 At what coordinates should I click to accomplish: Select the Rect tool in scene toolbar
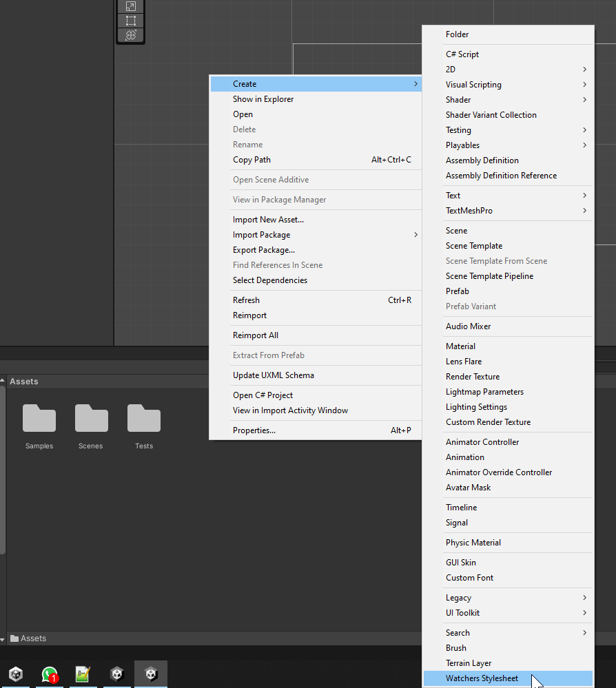pyautogui.click(x=130, y=21)
